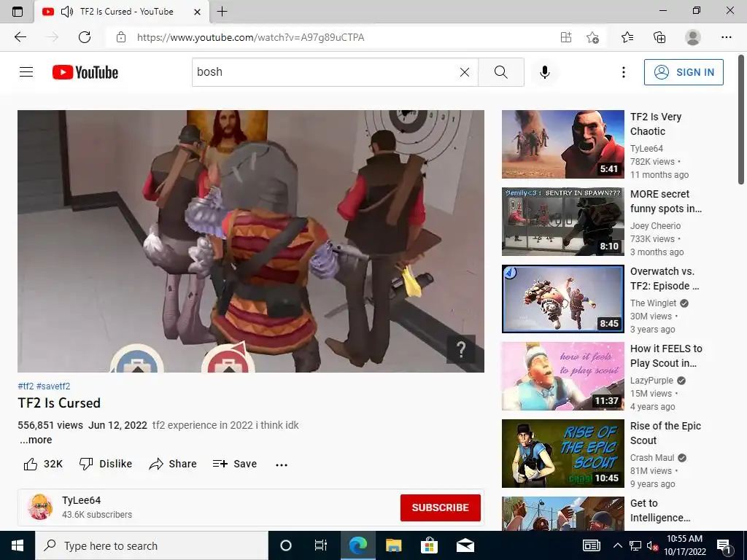747x560 pixels.
Task: Open the Favorites list
Action: pos(627,37)
